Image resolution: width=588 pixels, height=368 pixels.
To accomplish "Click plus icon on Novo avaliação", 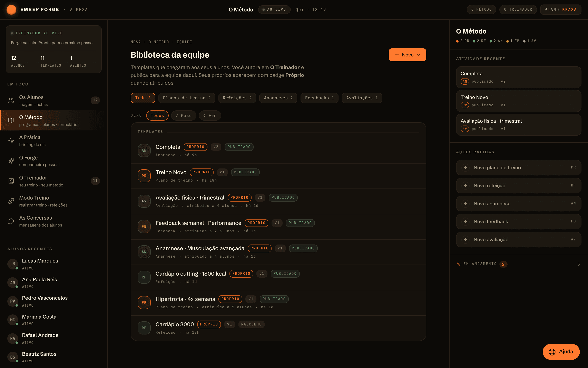I will (465, 239).
